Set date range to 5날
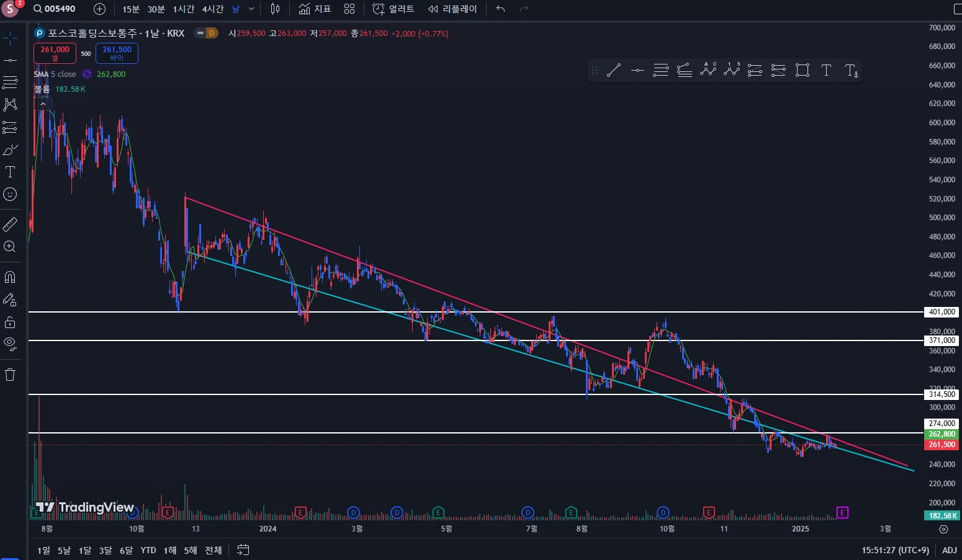 tap(65, 550)
